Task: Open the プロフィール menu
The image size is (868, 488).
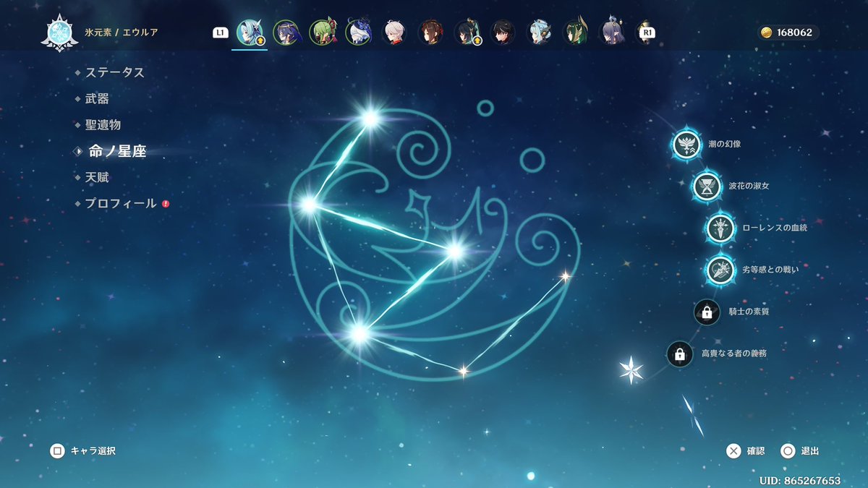Action: pos(121,204)
